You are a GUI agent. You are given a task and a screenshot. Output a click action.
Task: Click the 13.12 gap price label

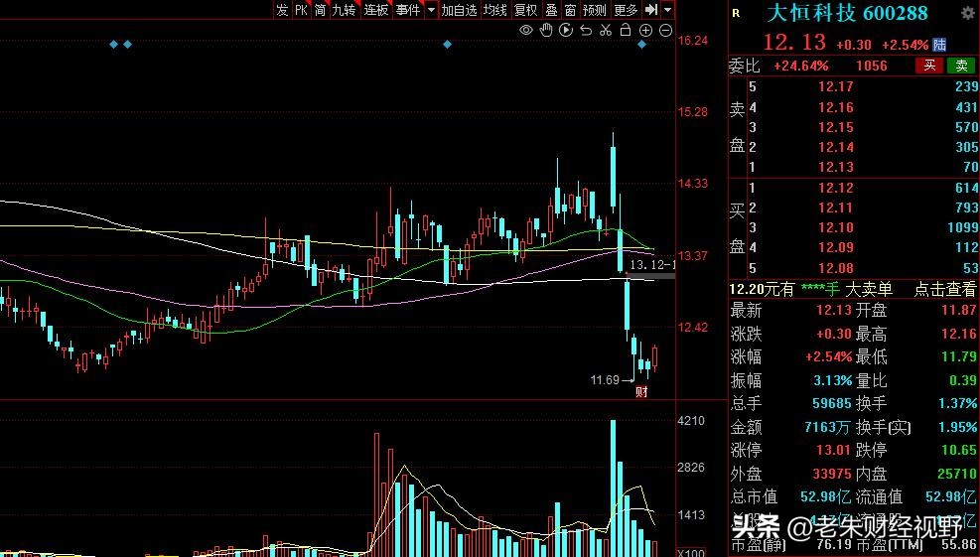click(x=652, y=265)
